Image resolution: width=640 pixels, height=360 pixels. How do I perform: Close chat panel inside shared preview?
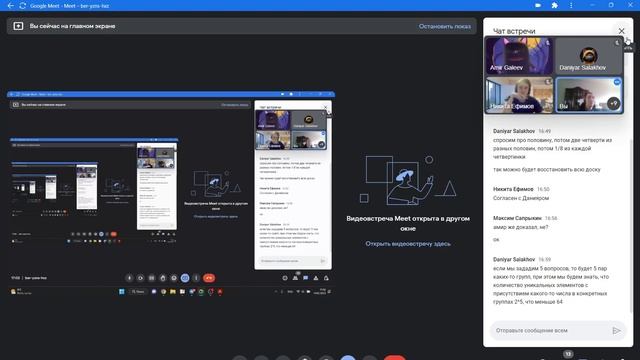(x=325, y=107)
